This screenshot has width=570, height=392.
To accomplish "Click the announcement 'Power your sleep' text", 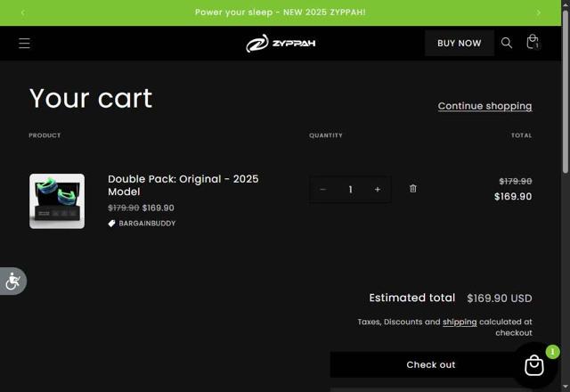I will pyautogui.click(x=281, y=12).
